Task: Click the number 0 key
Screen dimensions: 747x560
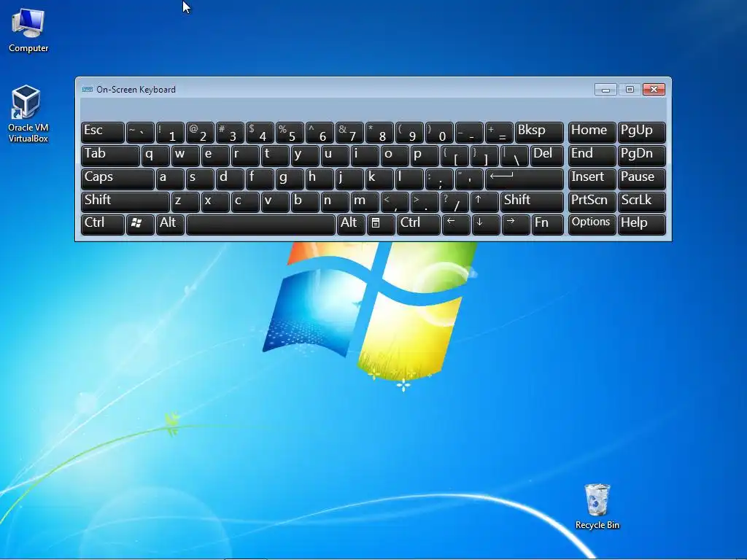Action: pos(439,132)
